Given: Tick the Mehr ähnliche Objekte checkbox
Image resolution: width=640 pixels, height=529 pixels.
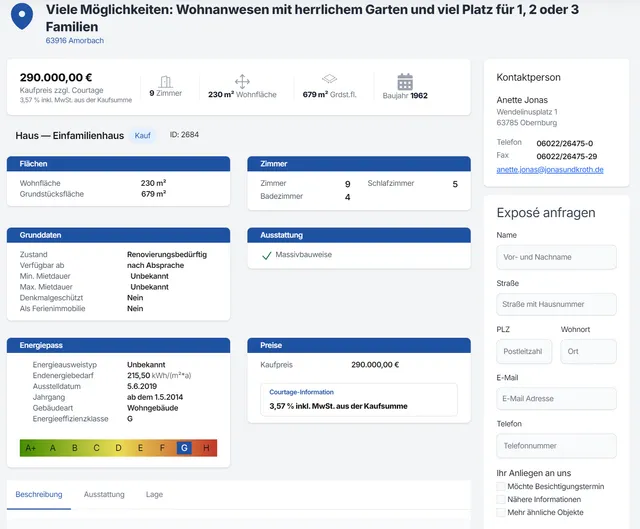Looking at the screenshot, I should click(500, 512).
